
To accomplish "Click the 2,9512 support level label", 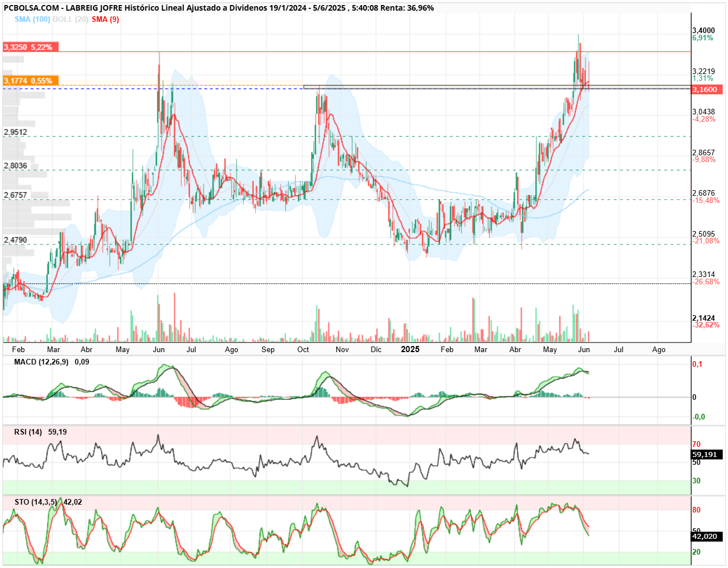I will [x=16, y=132].
